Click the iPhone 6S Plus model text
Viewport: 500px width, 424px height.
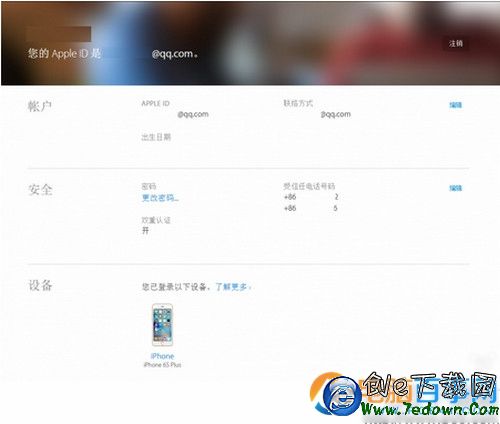click(x=162, y=365)
